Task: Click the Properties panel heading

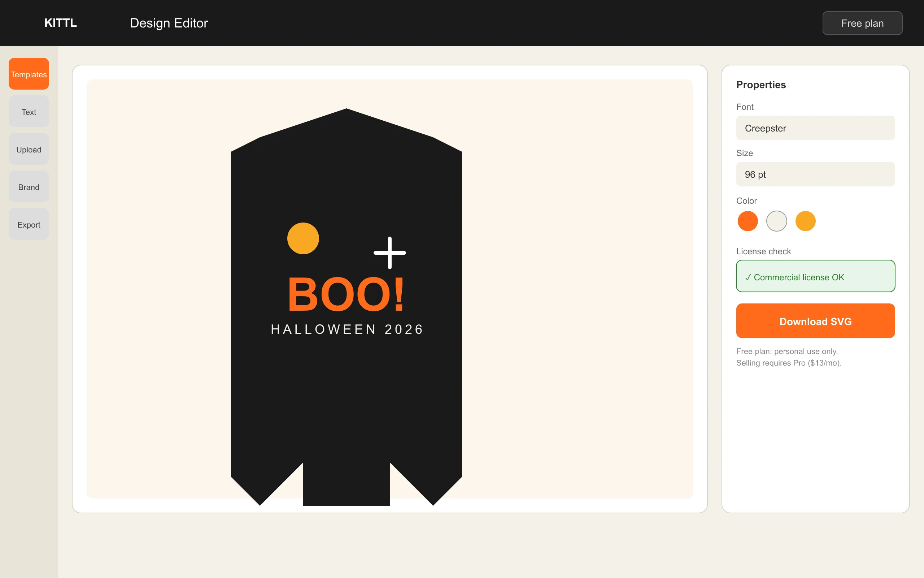Action: 760,85
